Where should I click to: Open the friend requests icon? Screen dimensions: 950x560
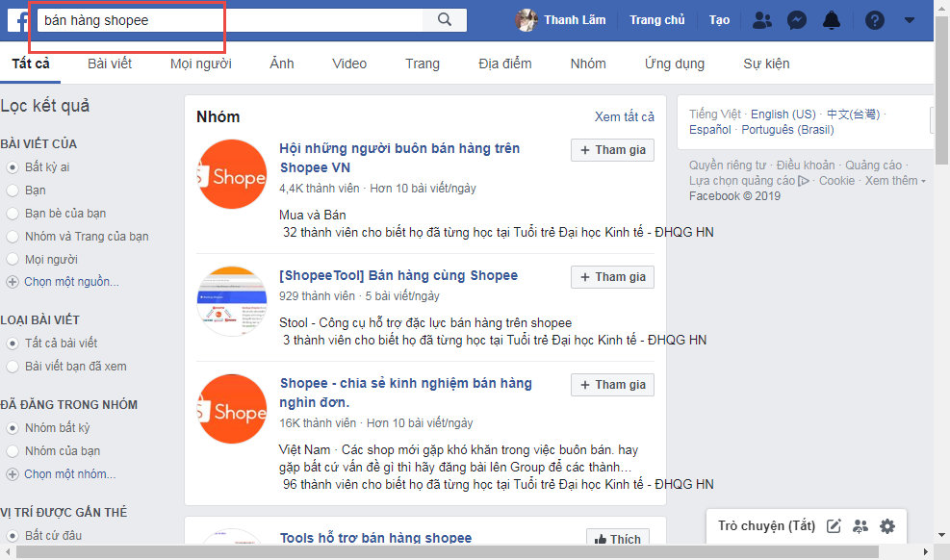click(762, 20)
